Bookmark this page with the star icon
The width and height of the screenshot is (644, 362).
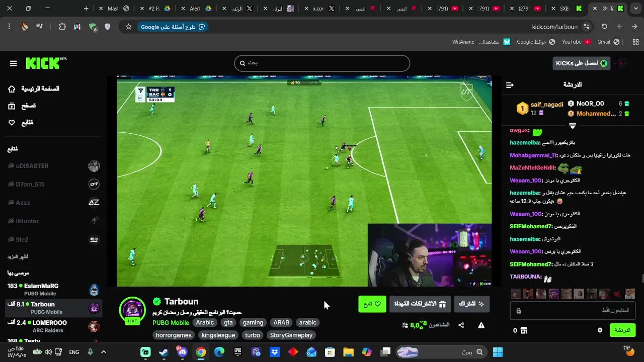[x=128, y=27]
